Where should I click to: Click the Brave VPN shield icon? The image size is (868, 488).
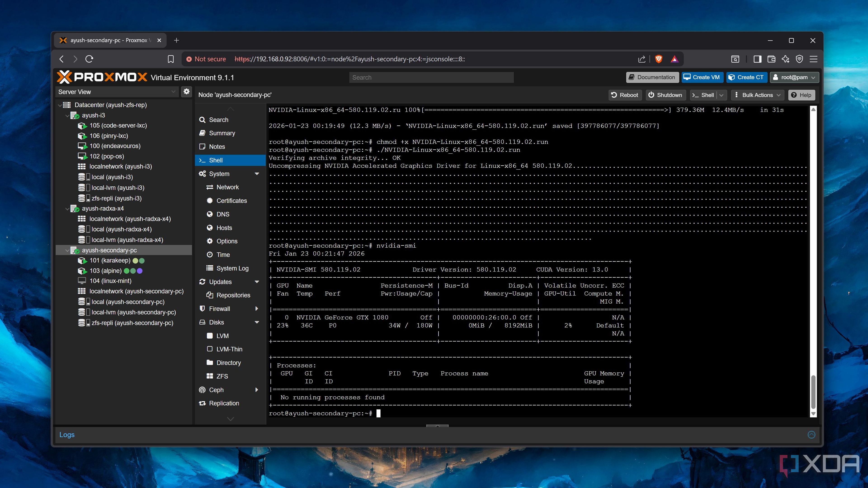click(799, 59)
